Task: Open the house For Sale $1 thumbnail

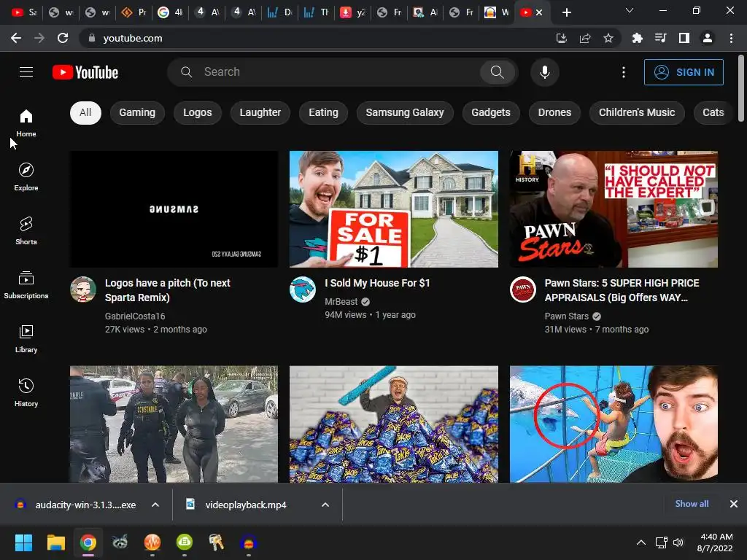Action: pos(394,209)
